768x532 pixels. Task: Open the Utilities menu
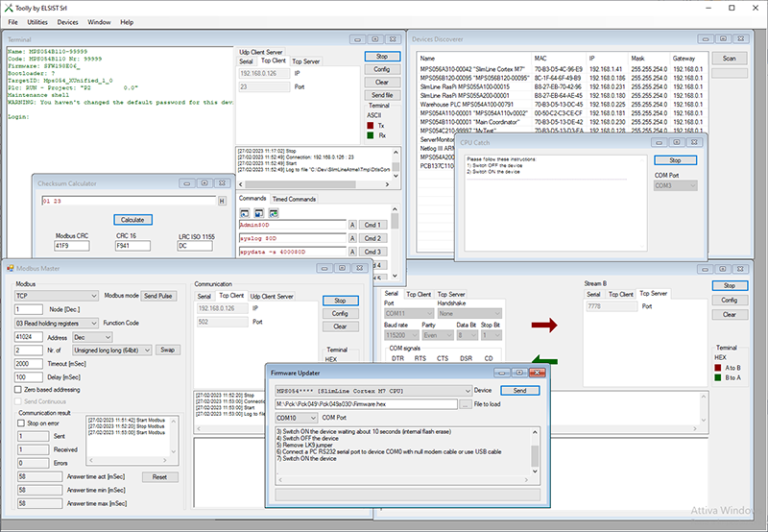pos(37,21)
